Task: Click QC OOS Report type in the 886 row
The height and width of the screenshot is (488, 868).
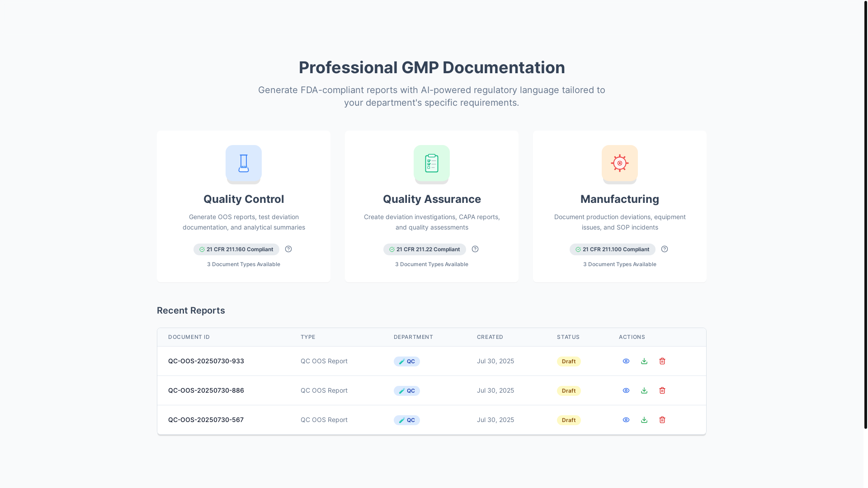Action: point(324,390)
